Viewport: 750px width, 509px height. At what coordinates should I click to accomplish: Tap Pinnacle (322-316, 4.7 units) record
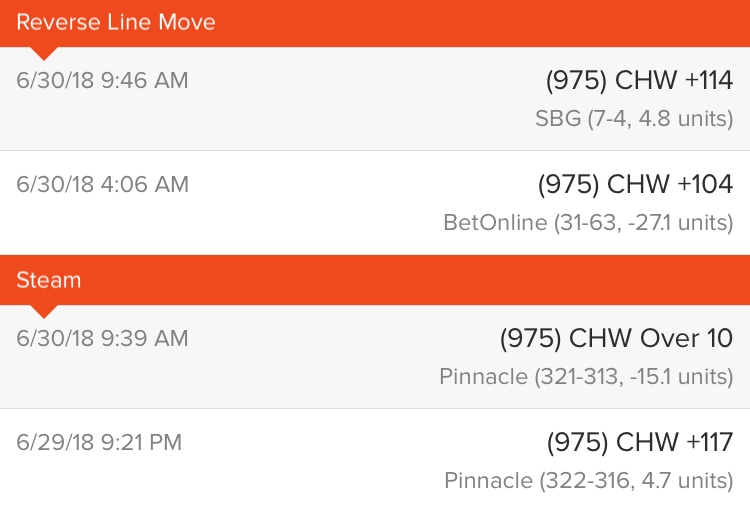coord(589,480)
